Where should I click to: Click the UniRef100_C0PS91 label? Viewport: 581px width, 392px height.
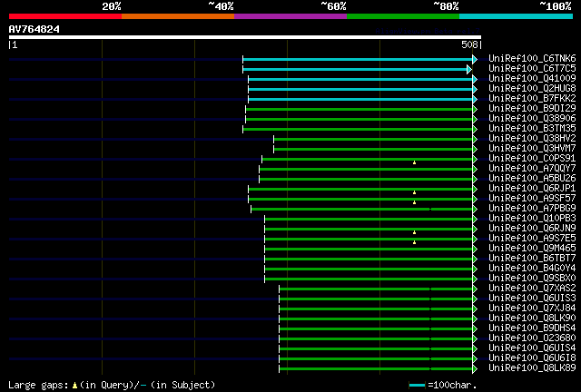tap(532, 159)
